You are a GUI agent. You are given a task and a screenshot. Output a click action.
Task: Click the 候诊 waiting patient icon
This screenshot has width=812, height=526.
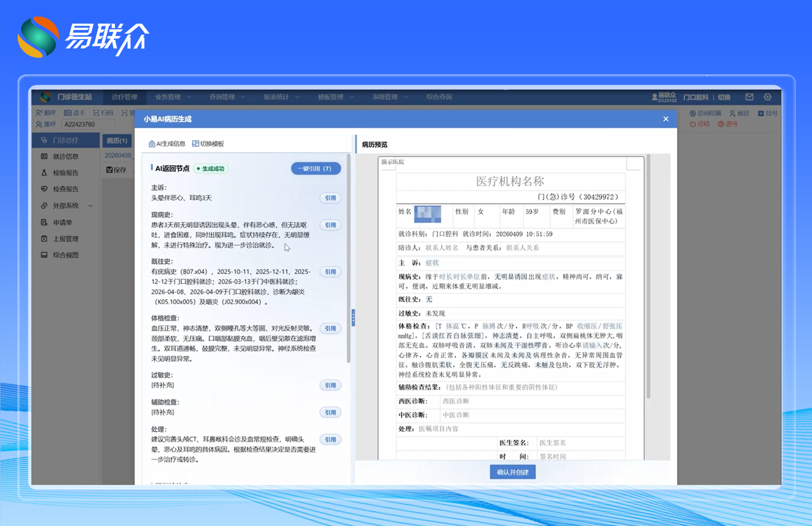(733, 113)
